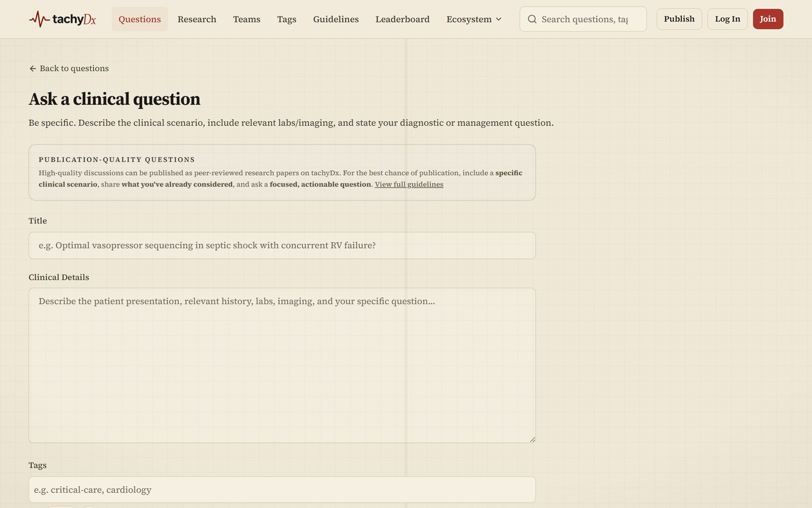The height and width of the screenshot is (508, 812).
Task: Click the tachyDx heartbeat logo
Action: (62, 19)
